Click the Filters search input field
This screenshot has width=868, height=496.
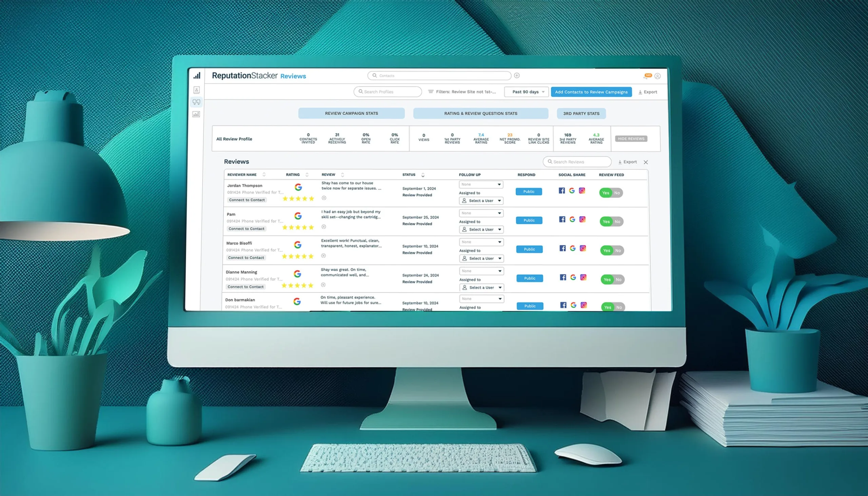(x=466, y=92)
